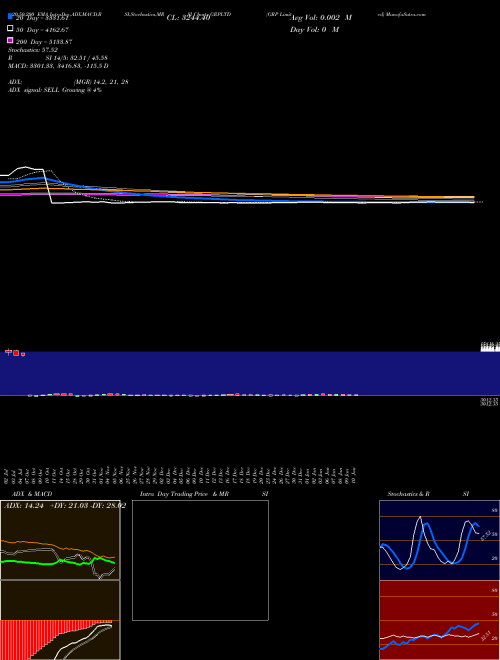Click the magenta 200 Day legend swatch
500x660 pixels.
10,40
